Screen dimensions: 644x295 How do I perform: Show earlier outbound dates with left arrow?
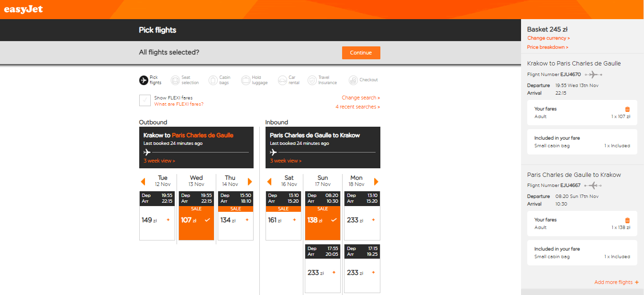click(x=143, y=182)
